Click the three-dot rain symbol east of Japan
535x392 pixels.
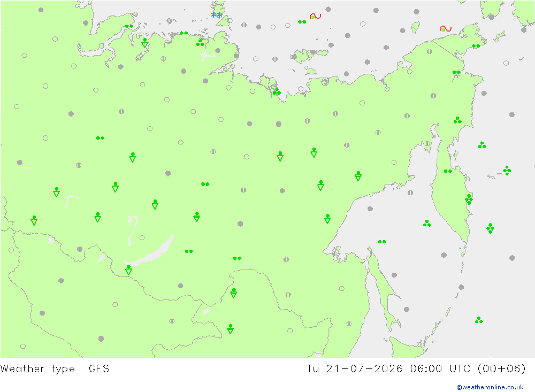tap(479, 320)
